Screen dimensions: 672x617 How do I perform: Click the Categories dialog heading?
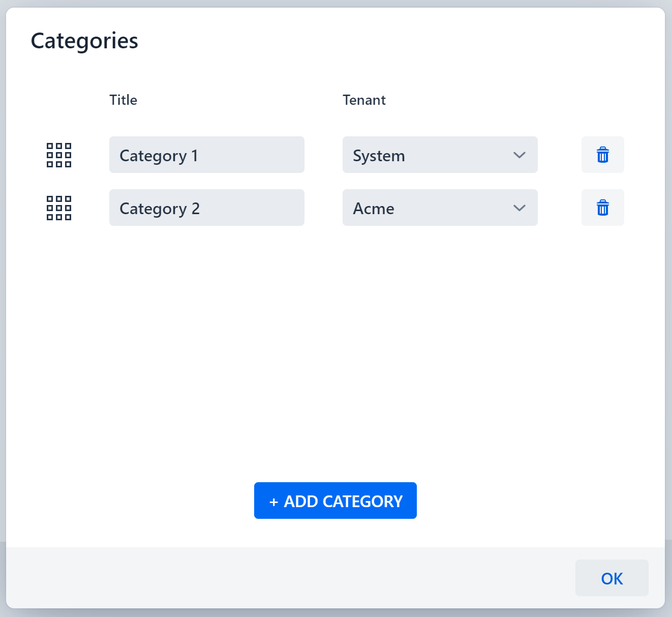84,41
